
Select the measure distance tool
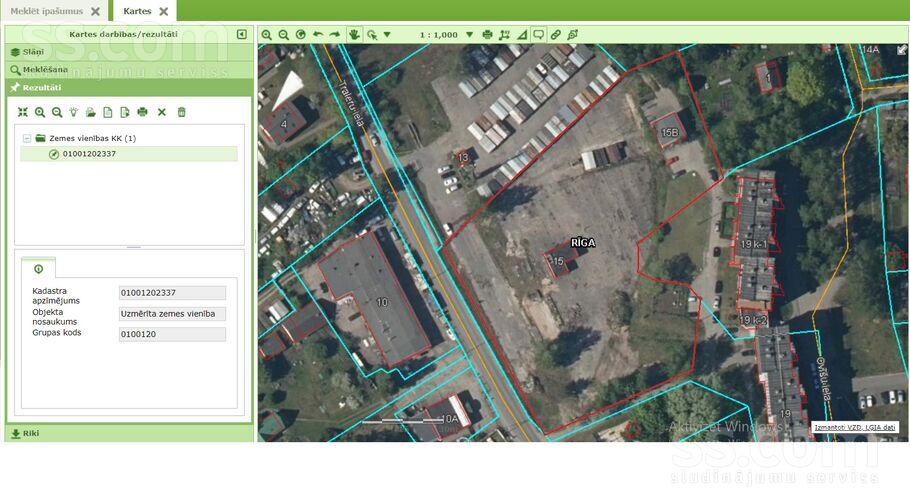coord(504,34)
